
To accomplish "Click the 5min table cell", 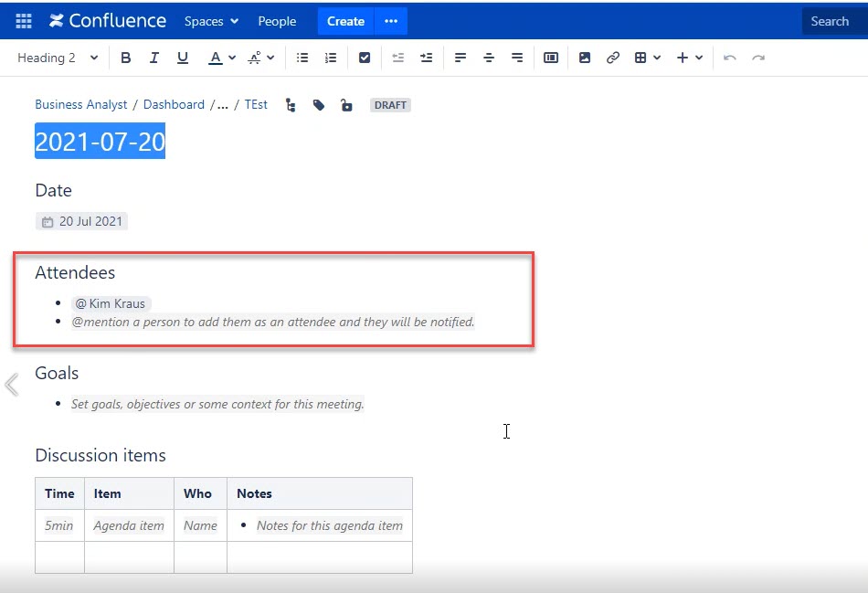I will [x=59, y=525].
